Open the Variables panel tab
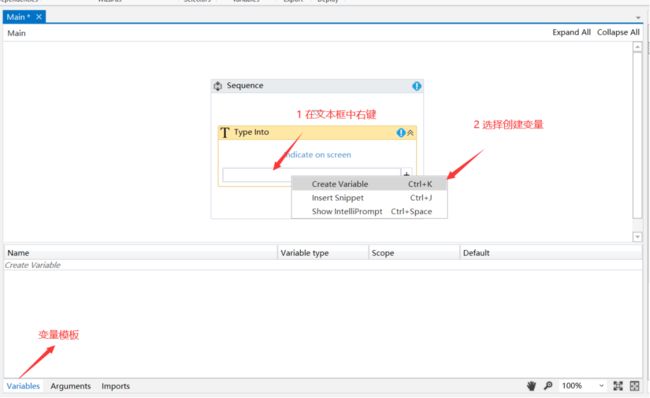 [23, 386]
